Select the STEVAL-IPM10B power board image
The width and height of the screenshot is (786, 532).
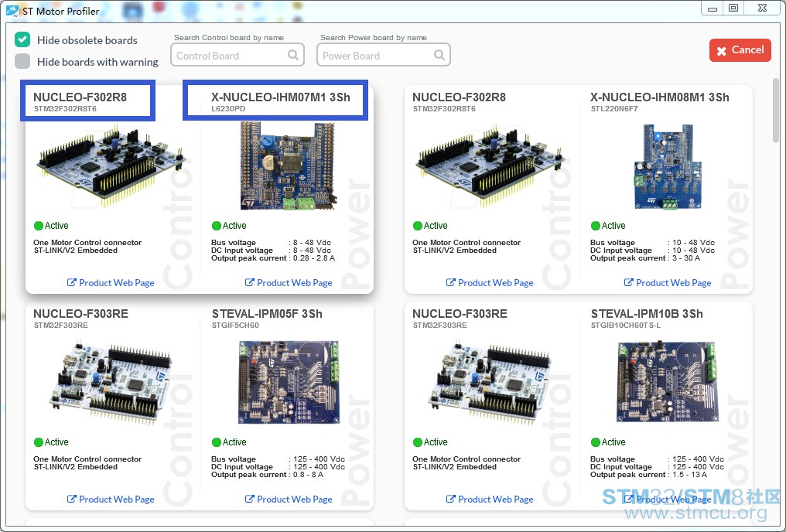pyautogui.click(x=668, y=382)
